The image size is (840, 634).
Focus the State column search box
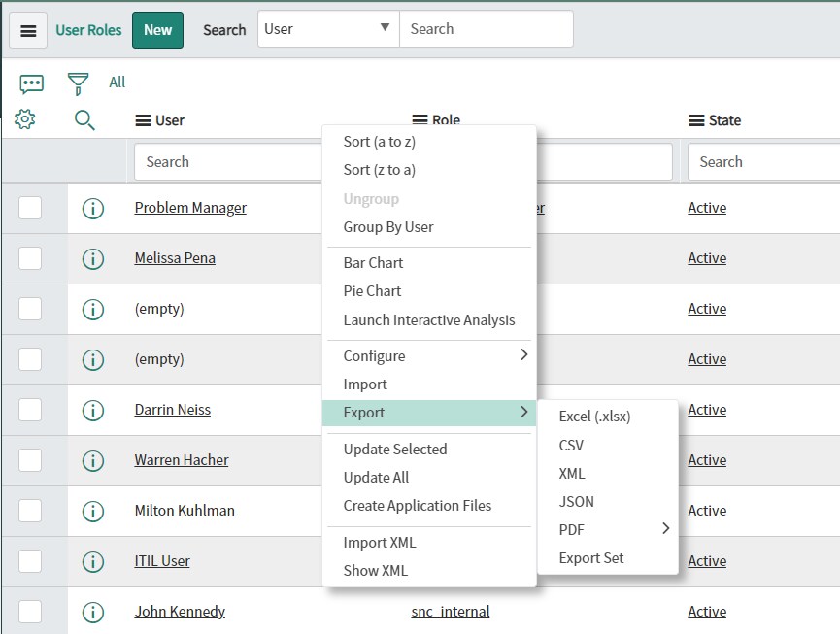pos(763,162)
